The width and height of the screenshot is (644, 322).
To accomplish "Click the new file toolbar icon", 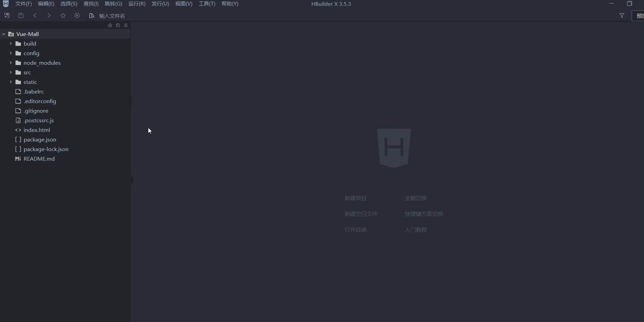I will (x=7, y=15).
